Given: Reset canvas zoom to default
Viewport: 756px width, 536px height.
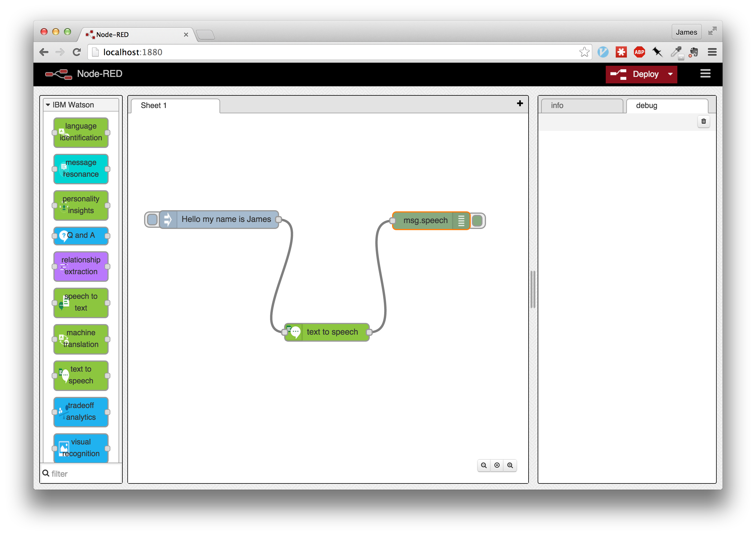Looking at the screenshot, I should 497,465.
